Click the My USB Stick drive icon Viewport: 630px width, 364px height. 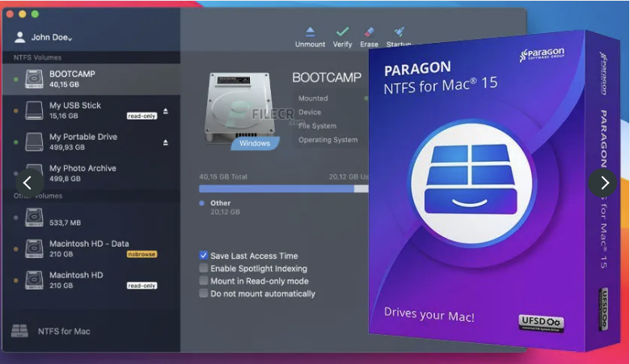pos(34,110)
